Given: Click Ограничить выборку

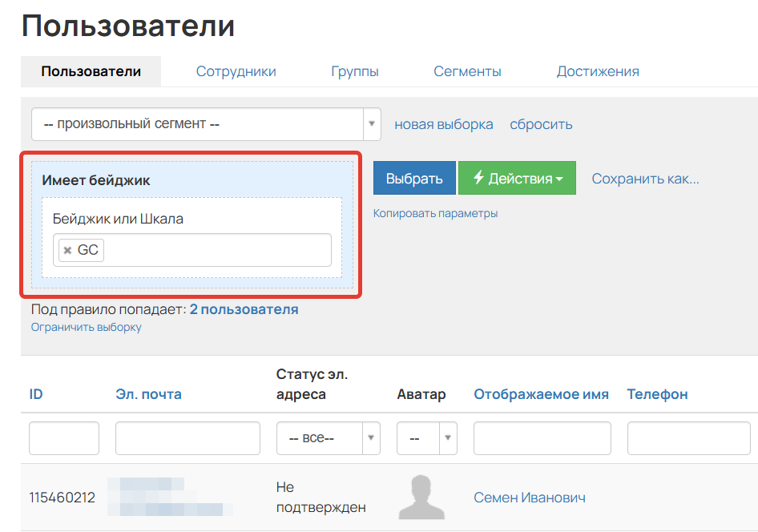Looking at the screenshot, I should 85,327.
